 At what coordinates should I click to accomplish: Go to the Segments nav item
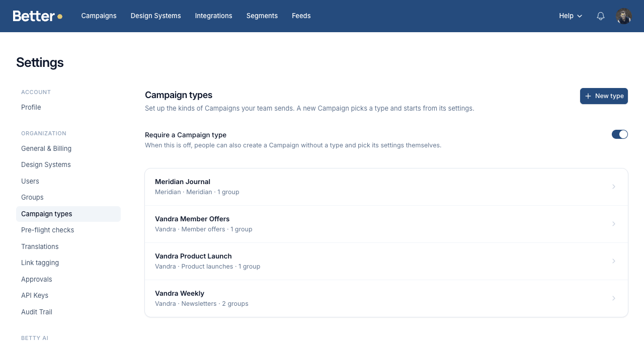(262, 16)
